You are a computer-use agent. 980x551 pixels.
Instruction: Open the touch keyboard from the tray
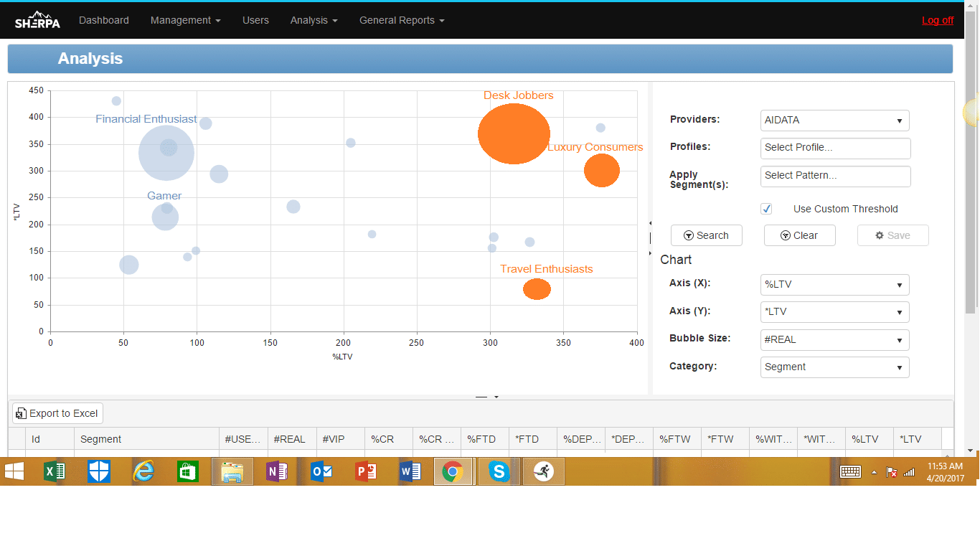(850, 471)
